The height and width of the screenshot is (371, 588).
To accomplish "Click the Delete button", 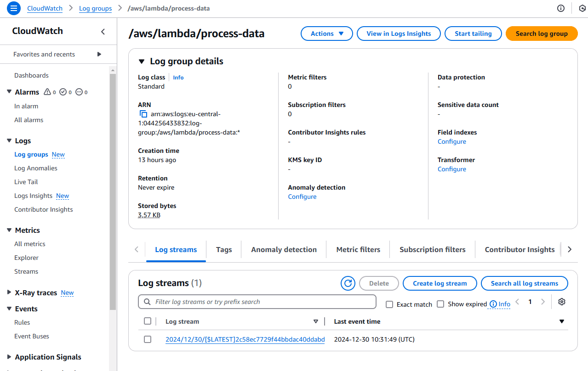I will [379, 283].
